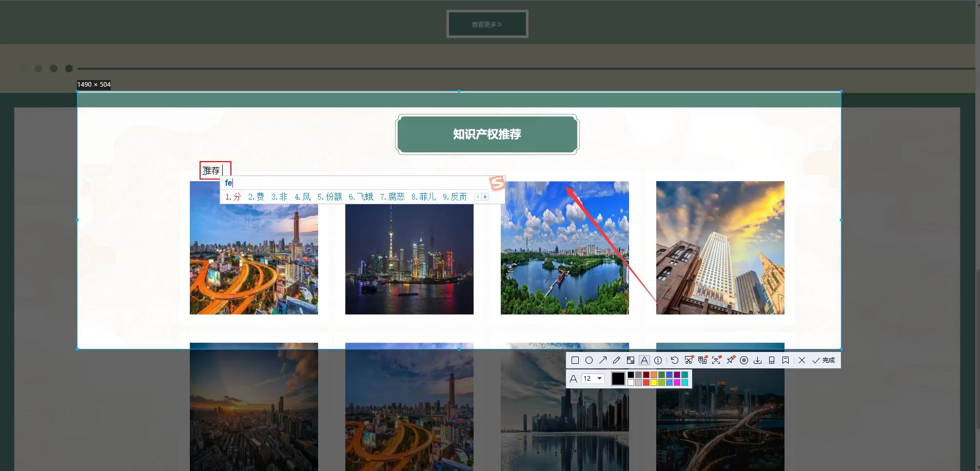Open the orange highway city photo
980x471 pixels.
[x=254, y=248]
